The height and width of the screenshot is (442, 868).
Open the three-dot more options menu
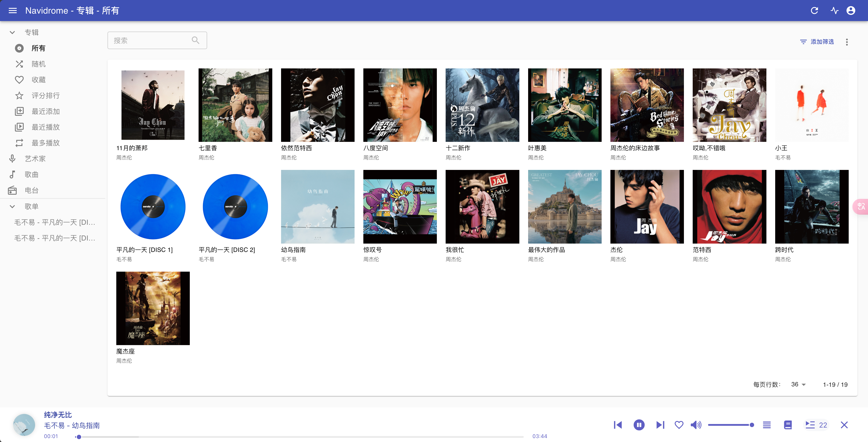(x=847, y=42)
